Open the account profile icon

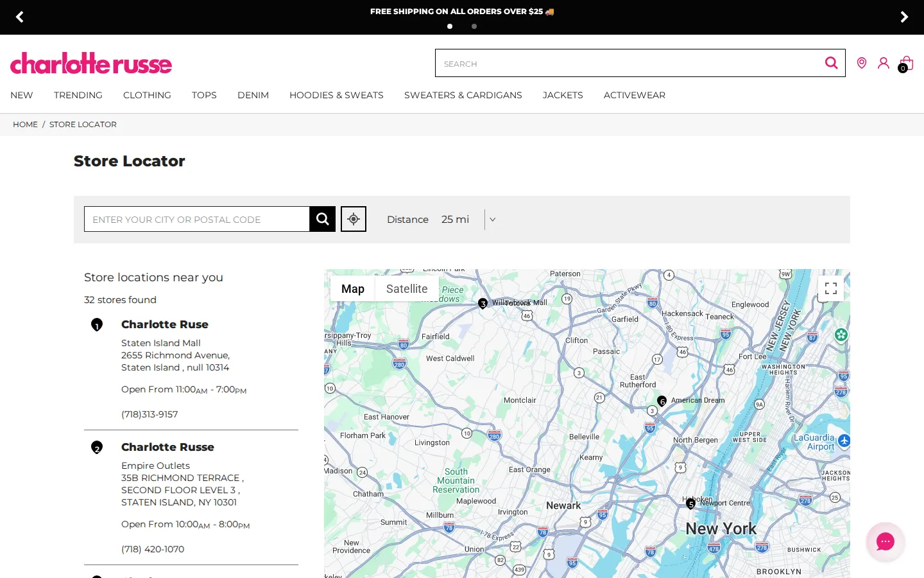click(884, 63)
